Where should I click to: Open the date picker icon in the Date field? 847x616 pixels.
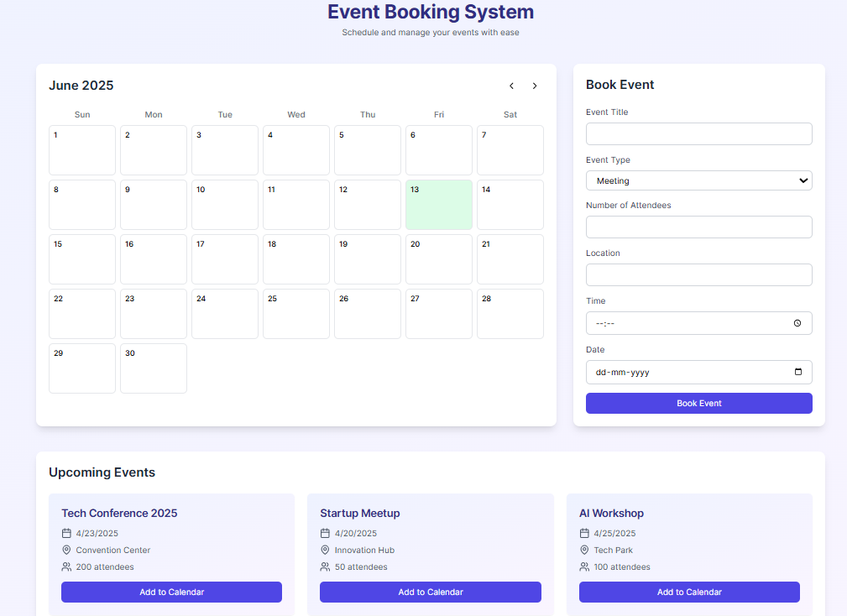(797, 372)
